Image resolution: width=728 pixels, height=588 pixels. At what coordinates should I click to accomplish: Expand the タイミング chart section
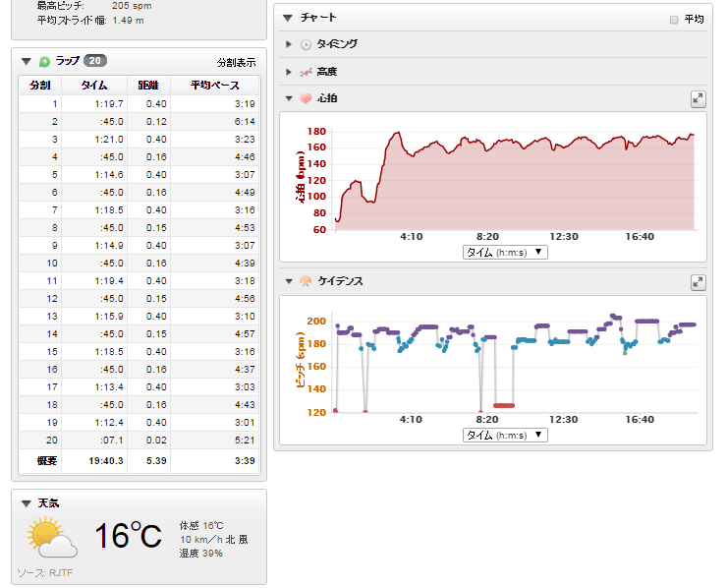(289, 44)
